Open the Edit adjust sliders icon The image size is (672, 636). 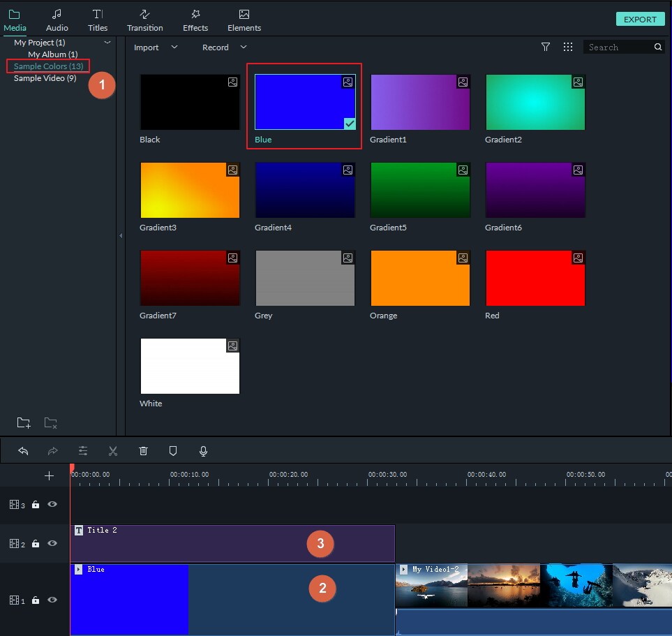(83, 451)
